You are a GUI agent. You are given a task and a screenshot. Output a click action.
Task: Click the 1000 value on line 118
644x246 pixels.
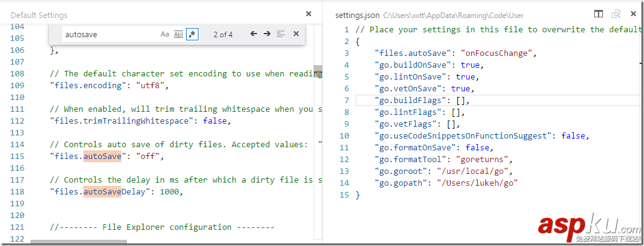(169, 191)
